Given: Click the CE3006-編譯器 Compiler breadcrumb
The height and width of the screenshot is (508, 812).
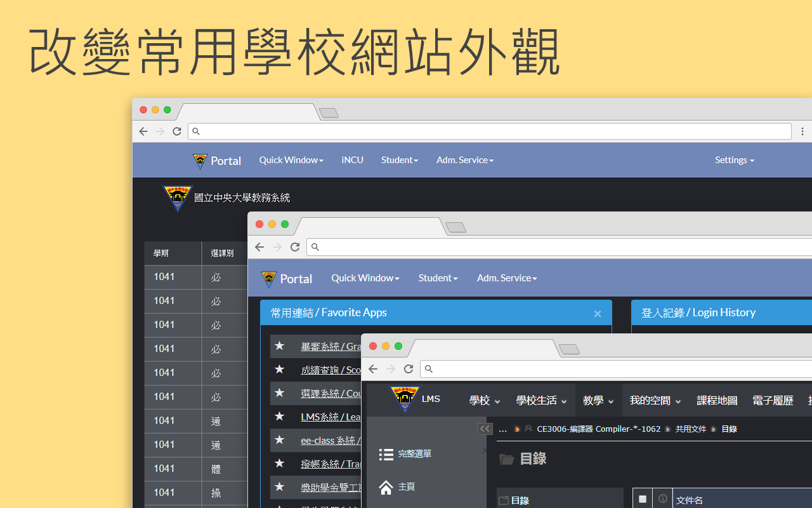Looking at the screenshot, I should (599, 429).
